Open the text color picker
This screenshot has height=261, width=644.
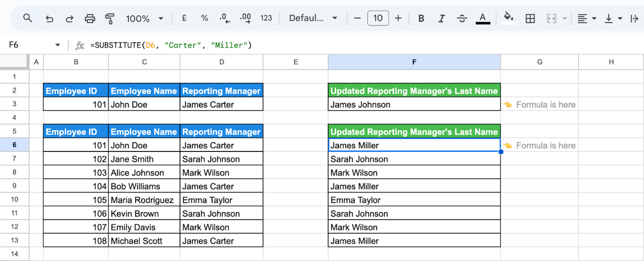(x=482, y=18)
